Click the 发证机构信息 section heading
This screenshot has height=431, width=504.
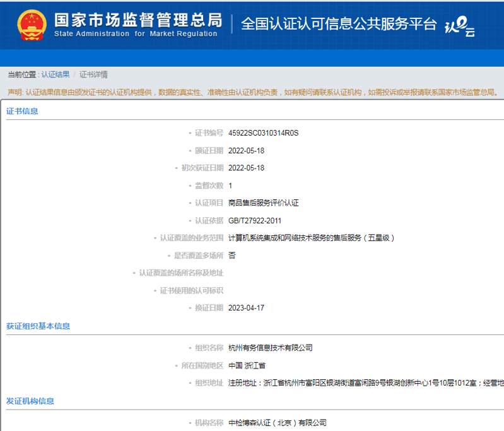[x=30, y=401]
